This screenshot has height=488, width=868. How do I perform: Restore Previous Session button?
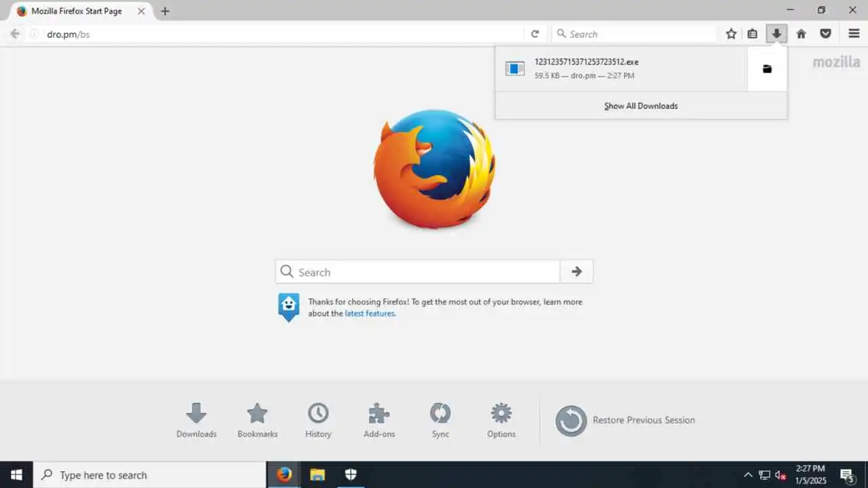click(625, 421)
